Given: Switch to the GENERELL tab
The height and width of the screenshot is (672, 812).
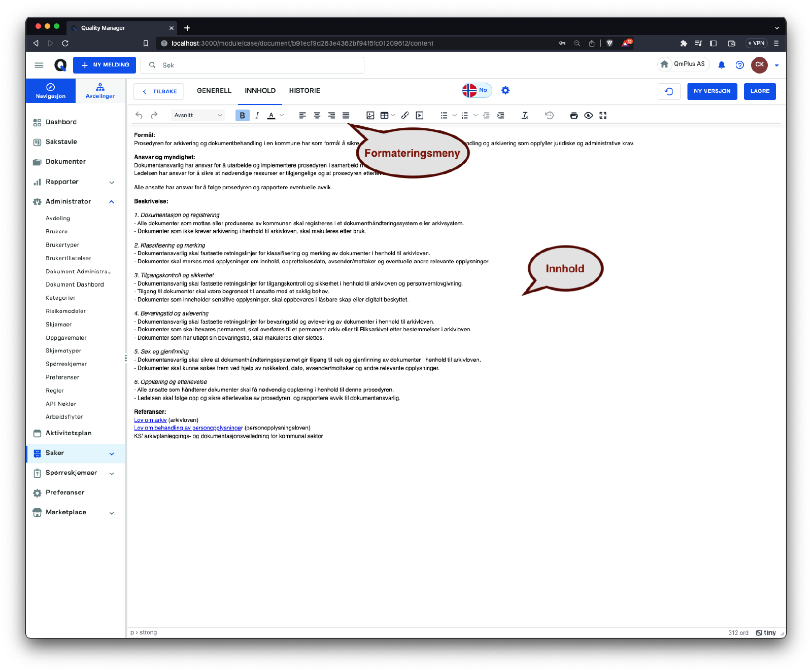Looking at the screenshot, I should (214, 91).
